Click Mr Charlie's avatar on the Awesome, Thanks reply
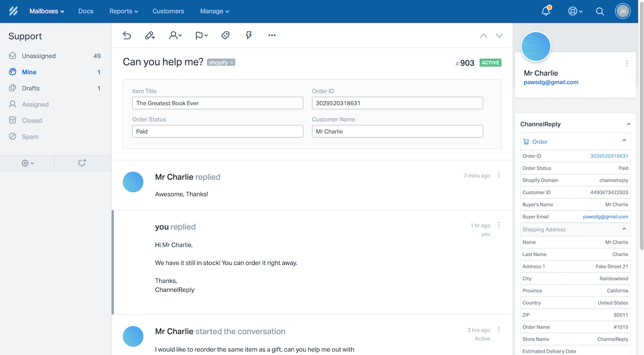The image size is (644, 355). pyautogui.click(x=133, y=182)
